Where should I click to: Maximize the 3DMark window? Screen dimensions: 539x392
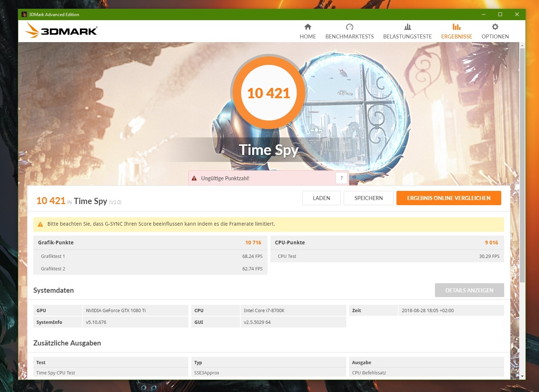(500, 15)
